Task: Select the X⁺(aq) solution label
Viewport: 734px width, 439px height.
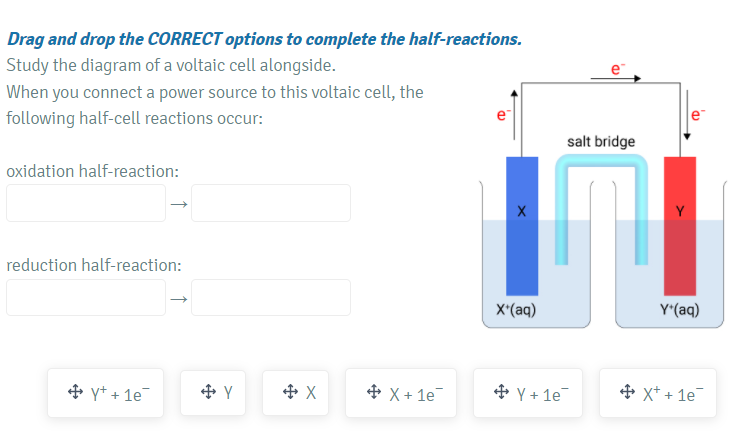Action: 516,310
